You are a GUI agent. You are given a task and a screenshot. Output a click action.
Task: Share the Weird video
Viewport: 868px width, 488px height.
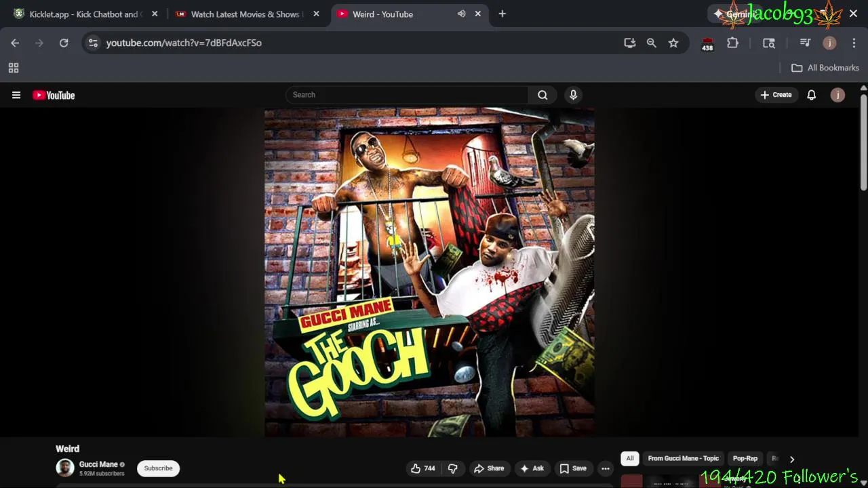pyautogui.click(x=489, y=468)
